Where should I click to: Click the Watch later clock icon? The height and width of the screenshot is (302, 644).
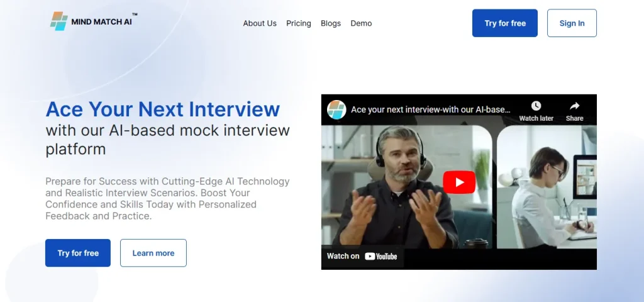point(536,106)
